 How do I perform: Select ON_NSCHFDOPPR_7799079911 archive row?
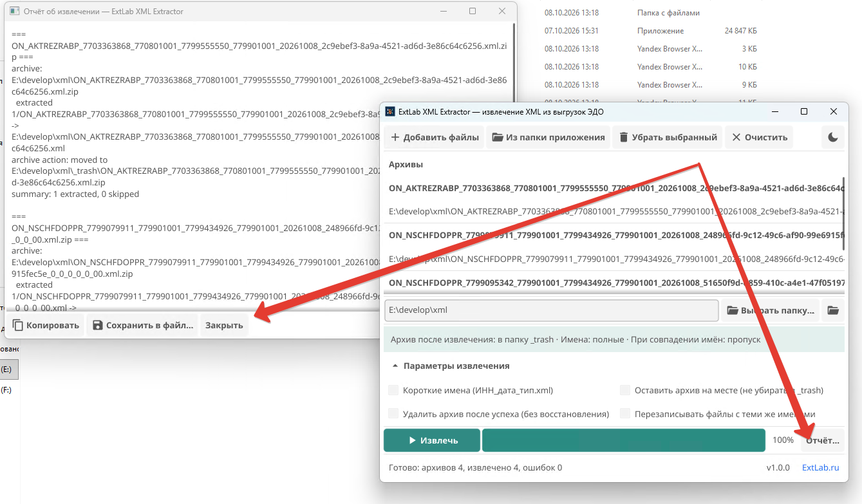[614, 247]
